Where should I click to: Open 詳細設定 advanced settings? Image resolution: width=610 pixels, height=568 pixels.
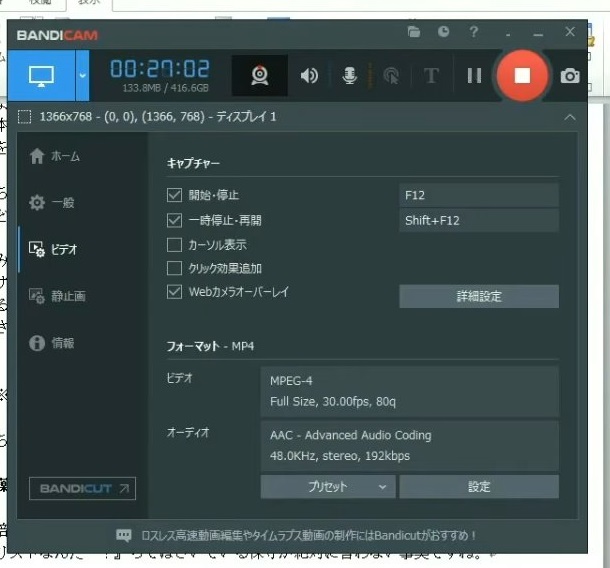[479, 296]
